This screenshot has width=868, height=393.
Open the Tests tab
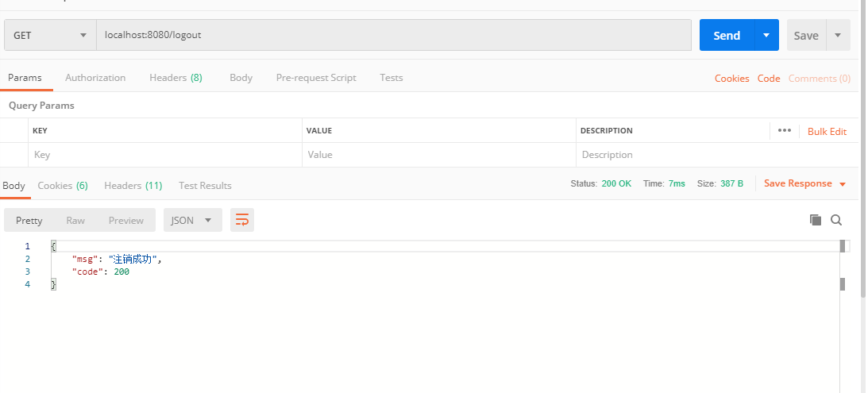tap(391, 78)
